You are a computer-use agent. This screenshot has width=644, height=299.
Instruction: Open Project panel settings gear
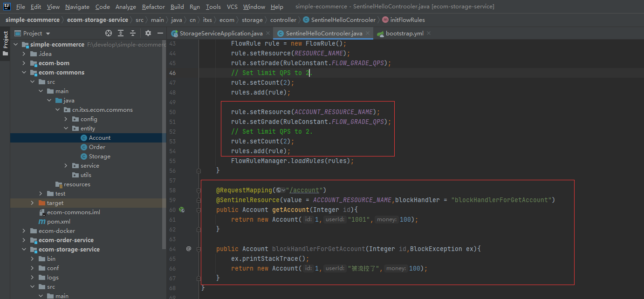click(148, 33)
